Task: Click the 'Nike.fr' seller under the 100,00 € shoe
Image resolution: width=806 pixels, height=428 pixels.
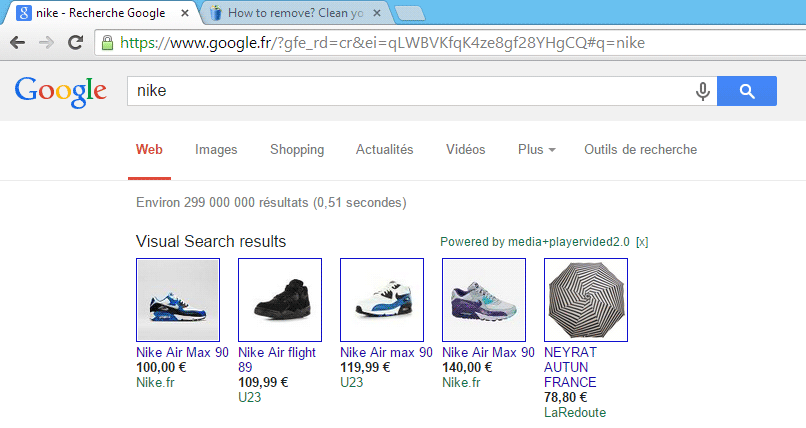Action: click(x=155, y=383)
